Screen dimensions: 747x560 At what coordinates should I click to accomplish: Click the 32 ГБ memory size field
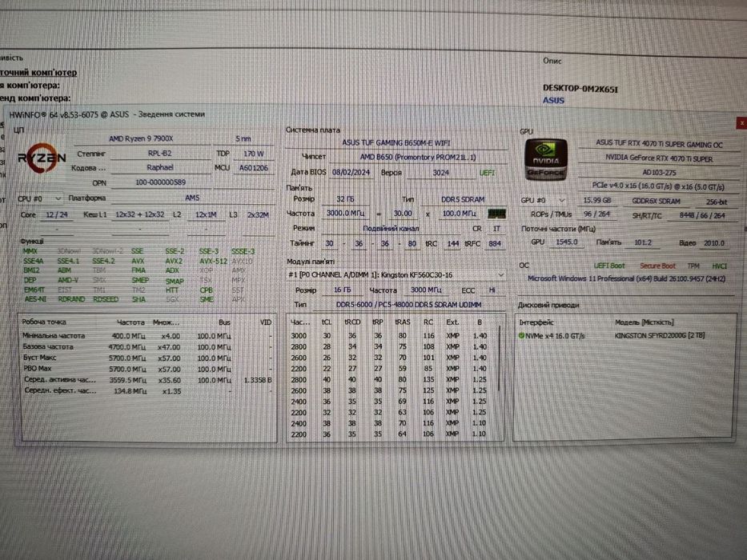click(345, 199)
